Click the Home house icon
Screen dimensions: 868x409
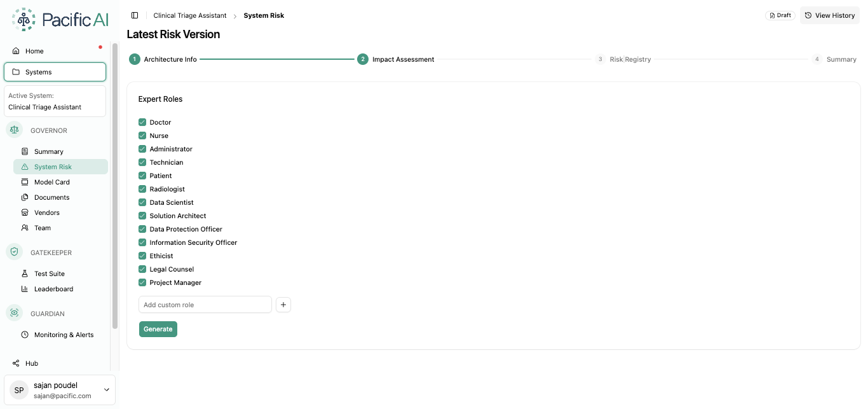pyautogui.click(x=16, y=51)
